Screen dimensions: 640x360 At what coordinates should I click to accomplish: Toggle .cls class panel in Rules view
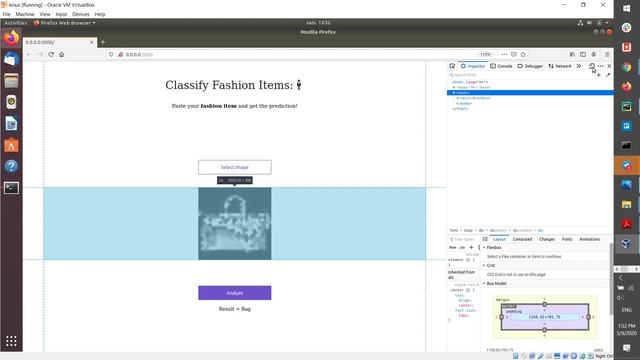(x=462, y=247)
